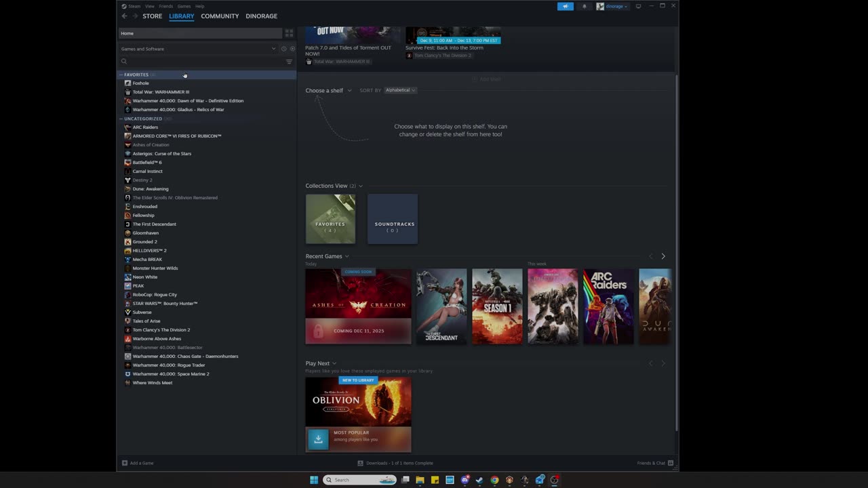Click Oblivion download arrow icon
Screen dimensions: 868x488
[318, 439]
